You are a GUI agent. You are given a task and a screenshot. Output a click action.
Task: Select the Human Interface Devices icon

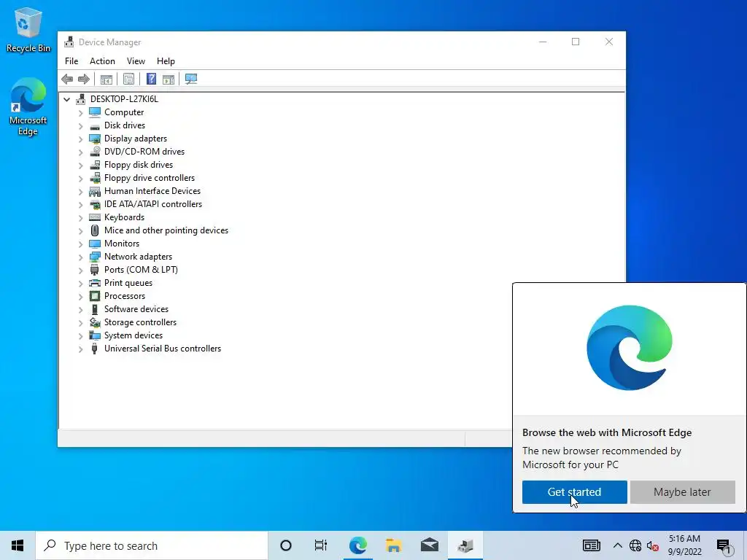[95, 191]
